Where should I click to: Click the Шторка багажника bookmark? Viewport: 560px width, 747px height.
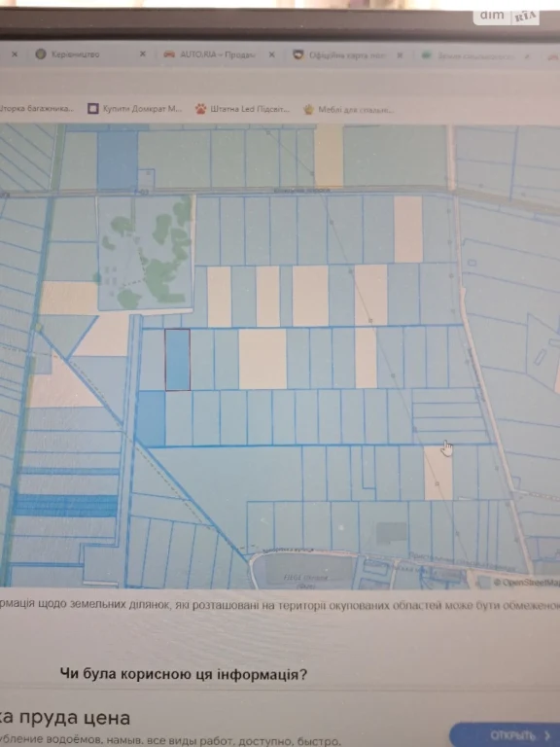[x=37, y=108]
